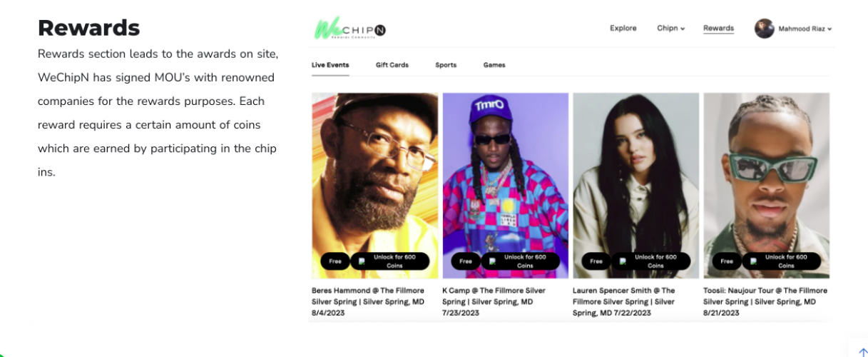Select the Live Events tab

pos(330,65)
